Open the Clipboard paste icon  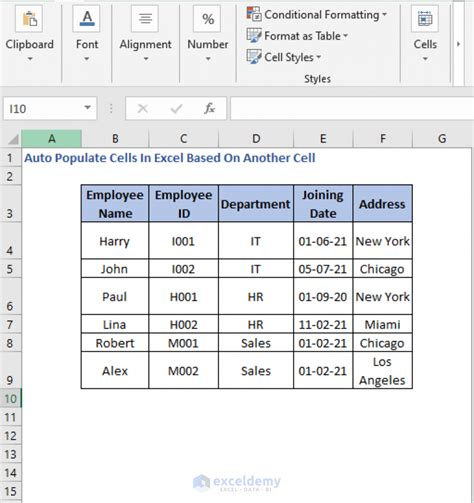[x=29, y=19]
